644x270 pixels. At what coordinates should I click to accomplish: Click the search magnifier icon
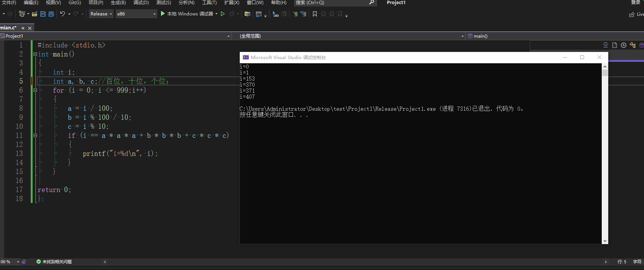click(371, 3)
